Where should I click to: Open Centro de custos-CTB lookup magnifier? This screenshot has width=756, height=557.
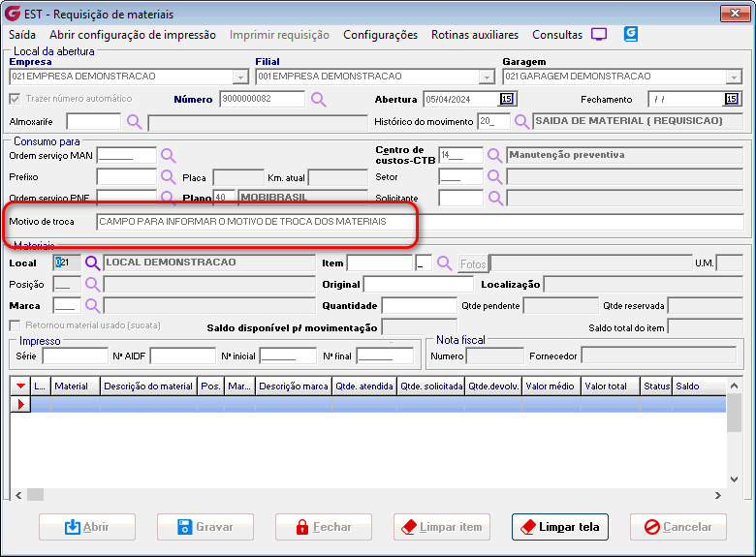pyautogui.click(x=494, y=155)
